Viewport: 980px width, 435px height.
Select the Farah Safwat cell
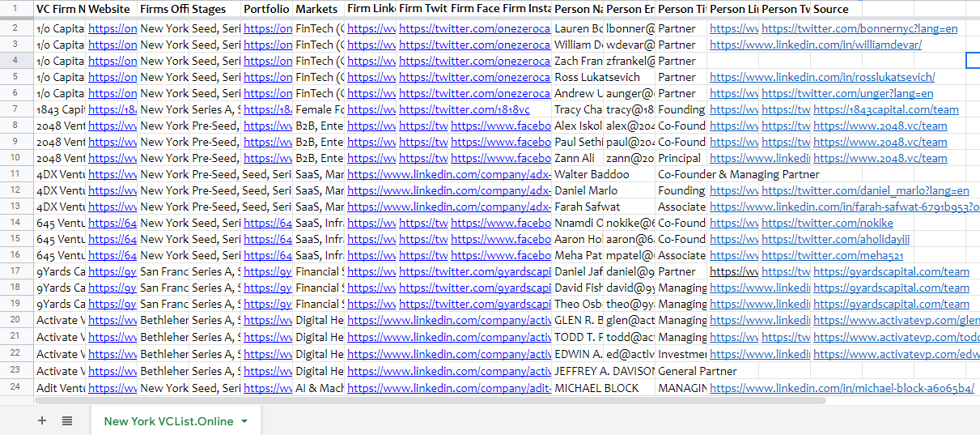pyautogui.click(x=604, y=207)
